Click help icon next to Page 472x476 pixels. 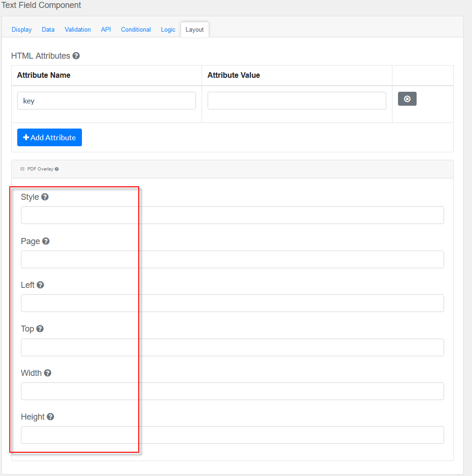point(46,241)
